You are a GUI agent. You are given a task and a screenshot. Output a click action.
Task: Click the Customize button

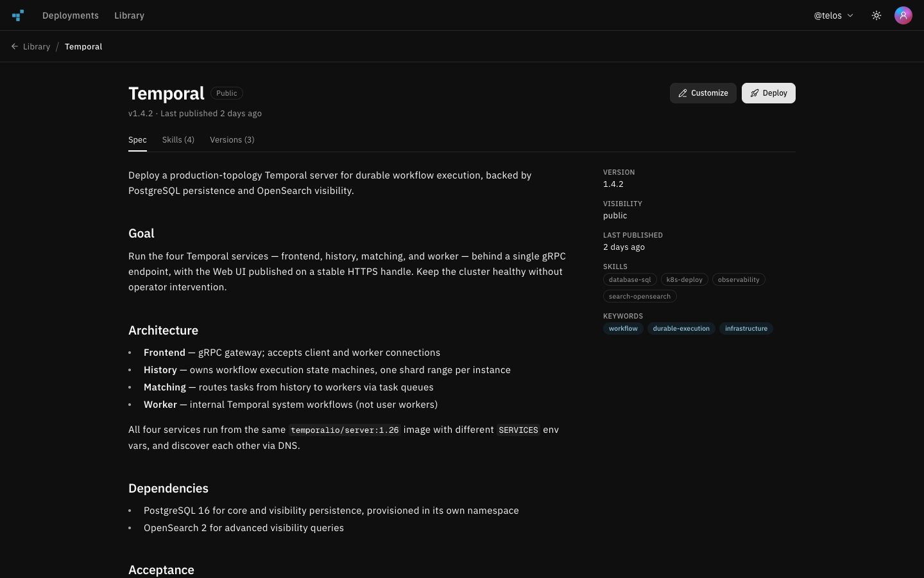pos(703,93)
